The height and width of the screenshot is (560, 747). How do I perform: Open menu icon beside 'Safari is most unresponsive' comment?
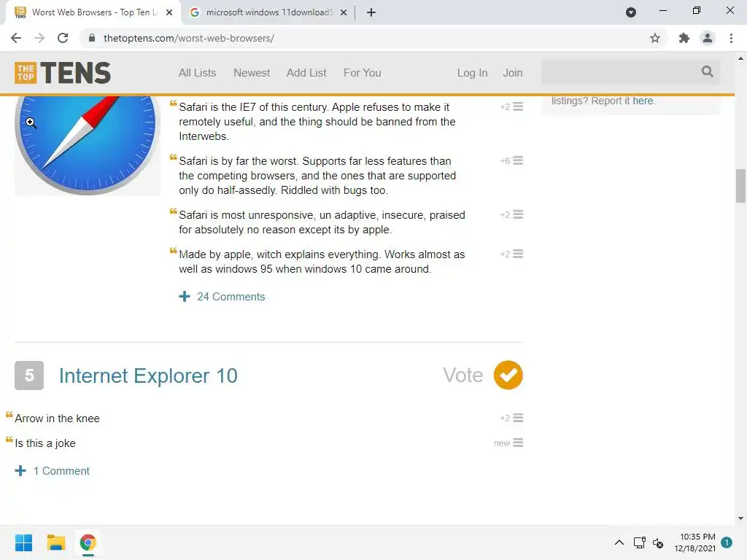coord(519,215)
